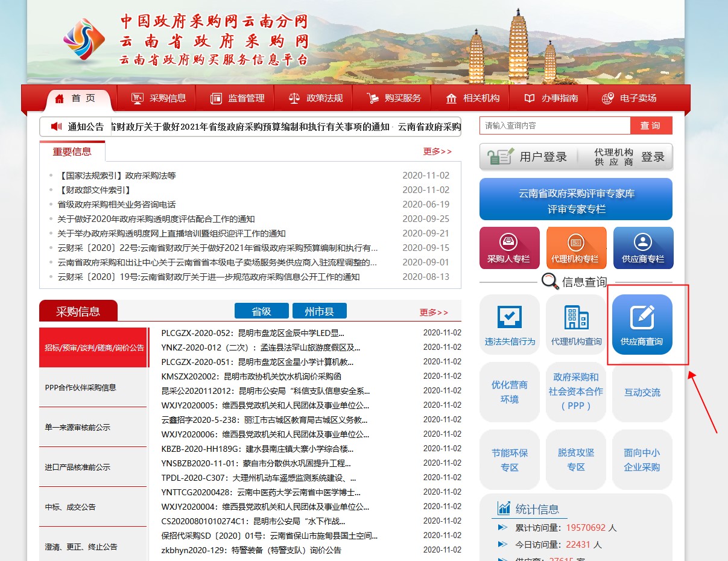Select 进口产品核准前公示 category
The image size is (728, 561).
tap(93, 467)
